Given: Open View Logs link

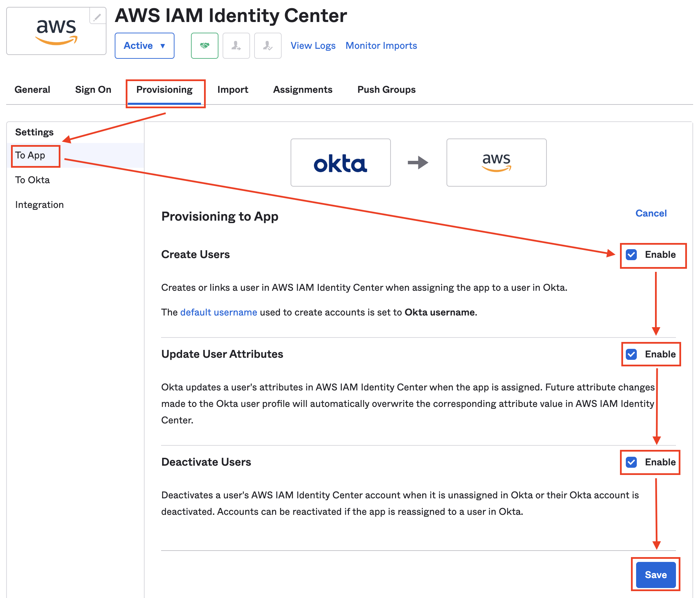Looking at the screenshot, I should (x=313, y=46).
